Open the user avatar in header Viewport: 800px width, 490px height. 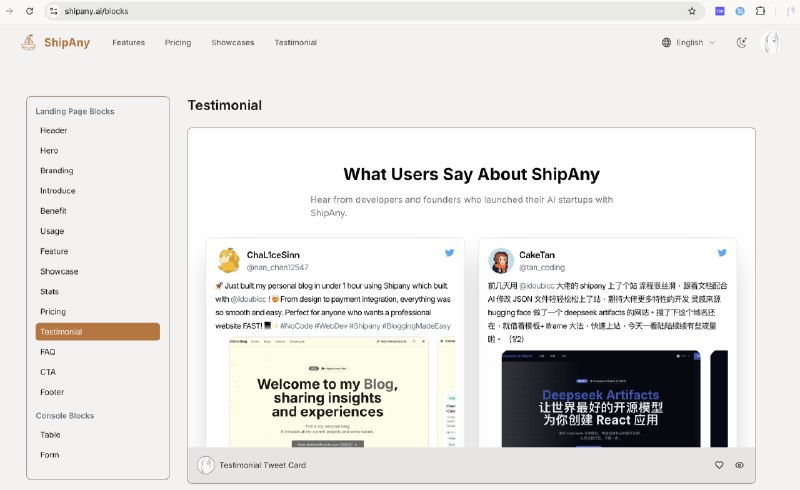[x=770, y=42]
